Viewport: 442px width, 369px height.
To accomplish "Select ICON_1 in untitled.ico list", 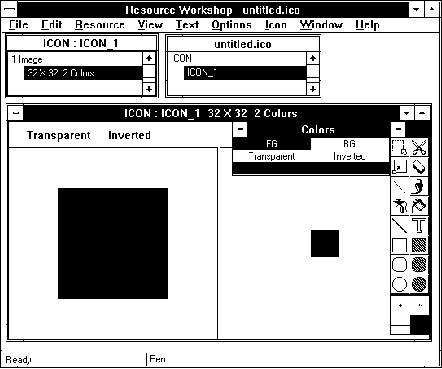I will 245,72.
